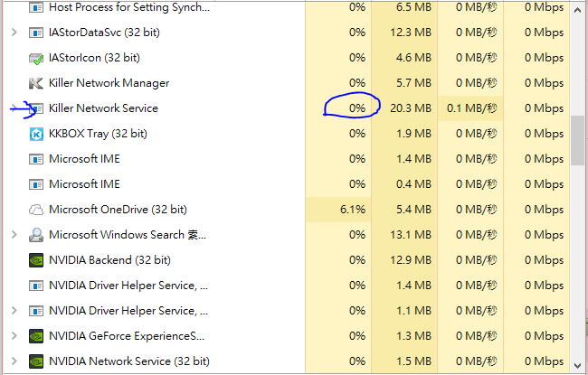Click the KKBOX Tray icon

pos(36,134)
